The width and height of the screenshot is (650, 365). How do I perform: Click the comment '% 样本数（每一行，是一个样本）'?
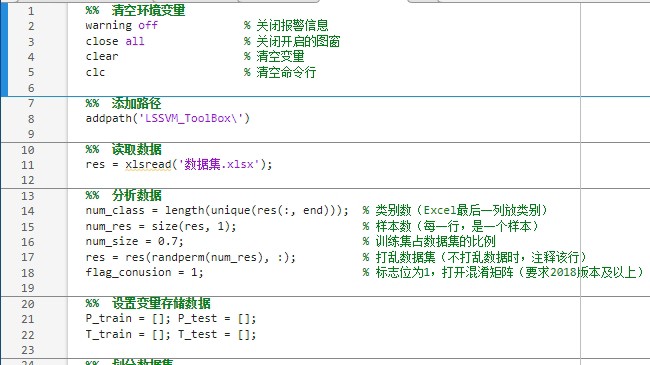450,226
